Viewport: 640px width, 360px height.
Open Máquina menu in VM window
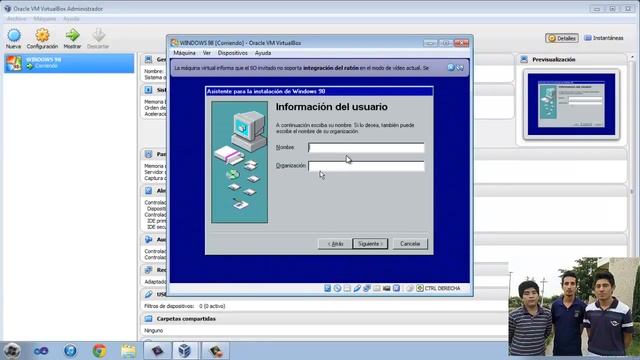click(x=184, y=53)
